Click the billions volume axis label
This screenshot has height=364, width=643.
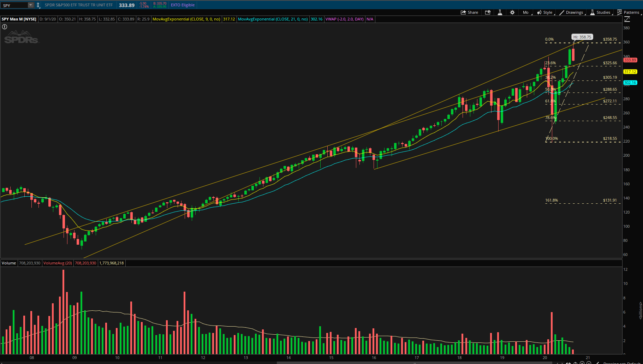click(640, 311)
